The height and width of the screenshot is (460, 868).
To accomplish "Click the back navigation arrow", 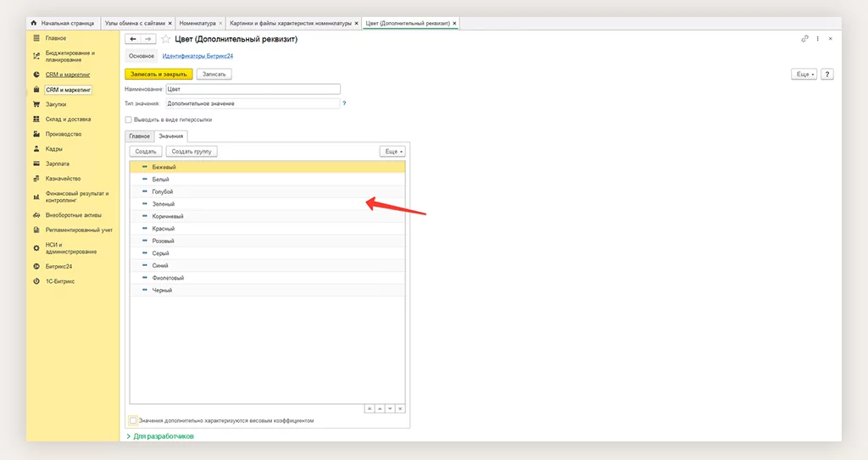I will point(132,39).
